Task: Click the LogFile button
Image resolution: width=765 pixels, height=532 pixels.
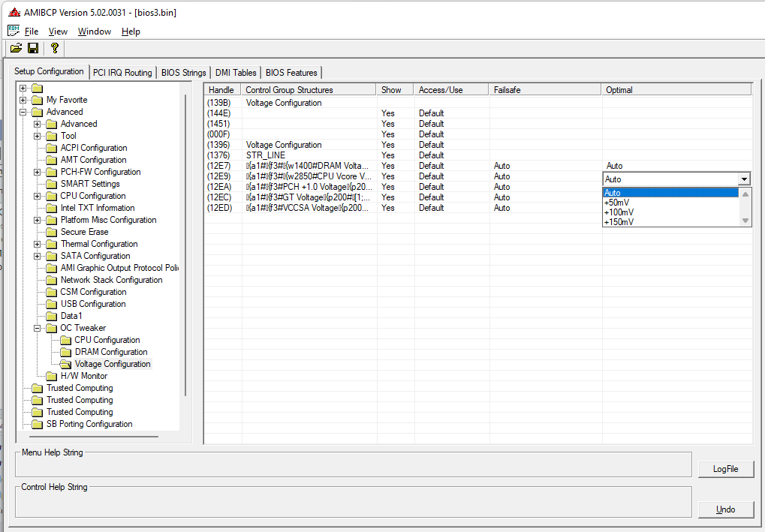Action: tap(726, 469)
